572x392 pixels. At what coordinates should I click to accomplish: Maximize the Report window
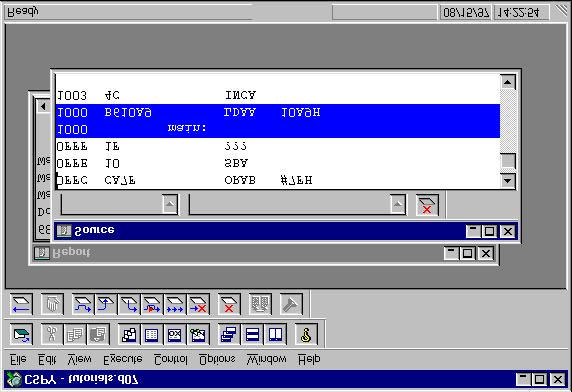pos(467,253)
